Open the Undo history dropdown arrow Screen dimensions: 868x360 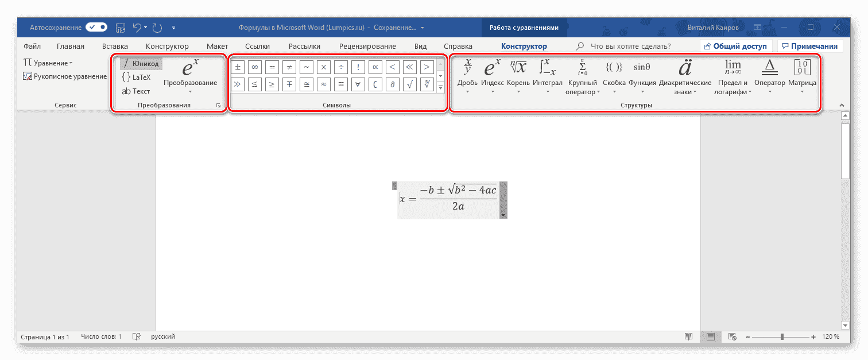click(146, 27)
